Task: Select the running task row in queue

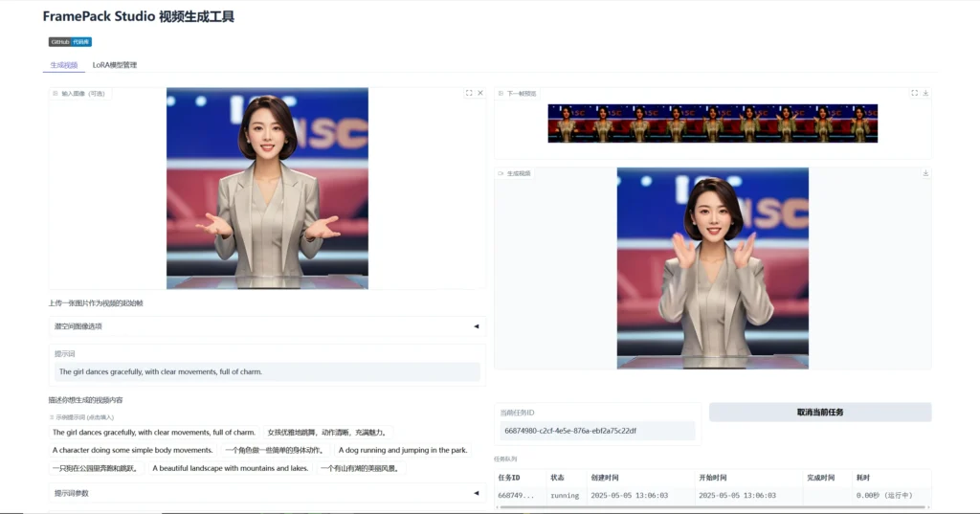Action: click(712, 495)
